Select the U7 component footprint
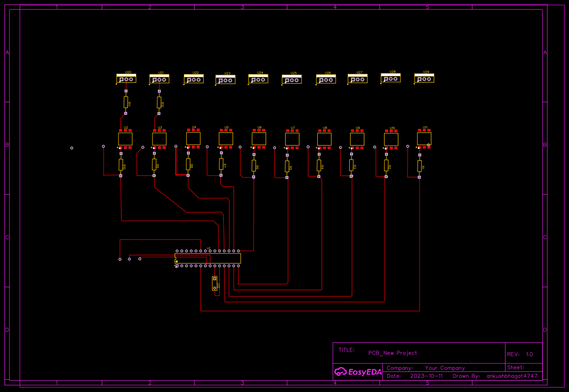Viewport: 569px width, 392px height. click(x=292, y=139)
